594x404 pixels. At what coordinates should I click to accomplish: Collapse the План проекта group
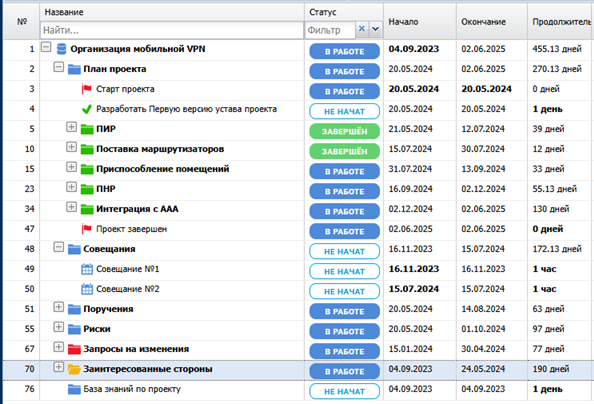pyautogui.click(x=58, y=67)
